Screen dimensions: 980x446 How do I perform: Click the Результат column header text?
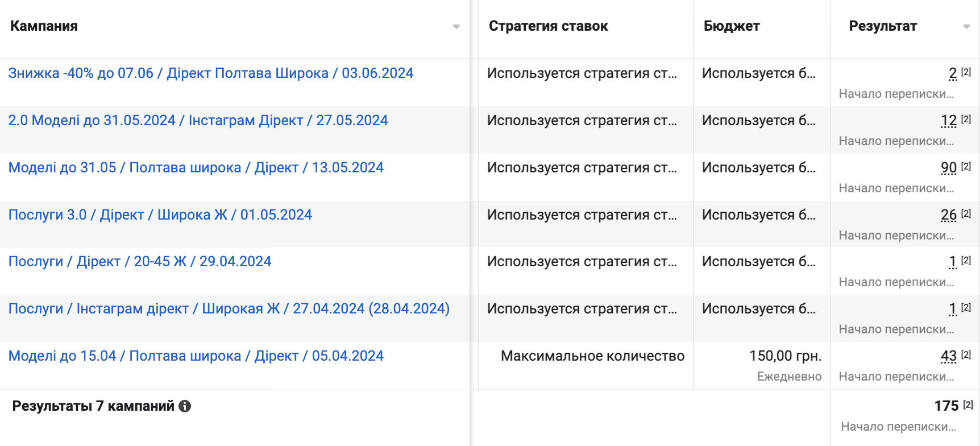click(x=883, y=26)
